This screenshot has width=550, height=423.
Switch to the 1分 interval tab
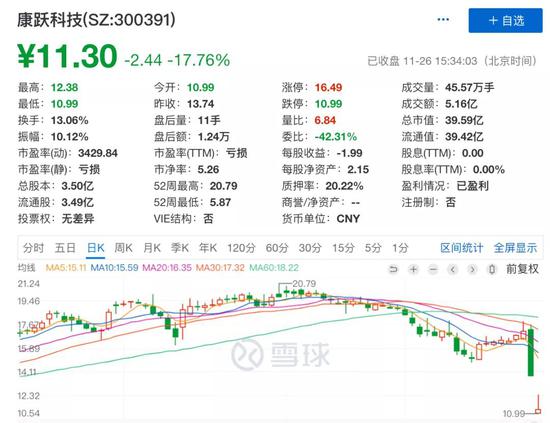tap(400, 248)
